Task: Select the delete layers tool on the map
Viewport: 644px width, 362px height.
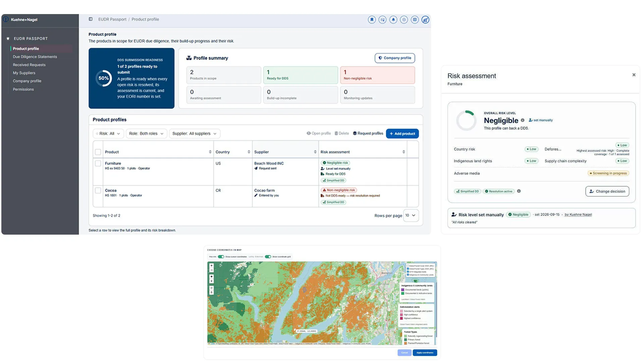Action: tap(211, 292)
